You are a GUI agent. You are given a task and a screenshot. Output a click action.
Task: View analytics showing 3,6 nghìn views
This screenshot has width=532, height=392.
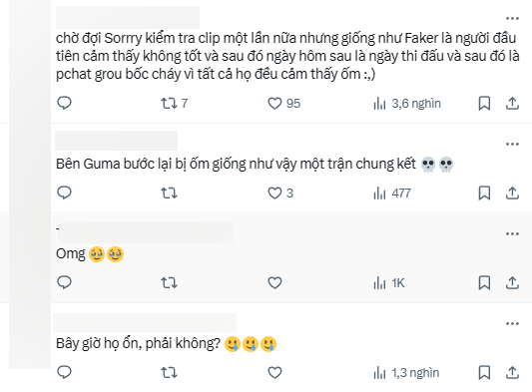[407, 104]
